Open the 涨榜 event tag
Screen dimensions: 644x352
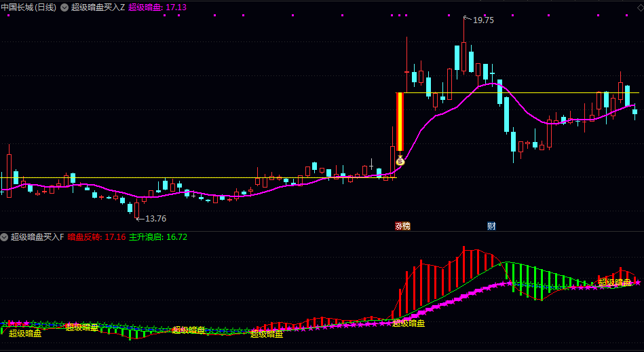[x=402, y=226]
